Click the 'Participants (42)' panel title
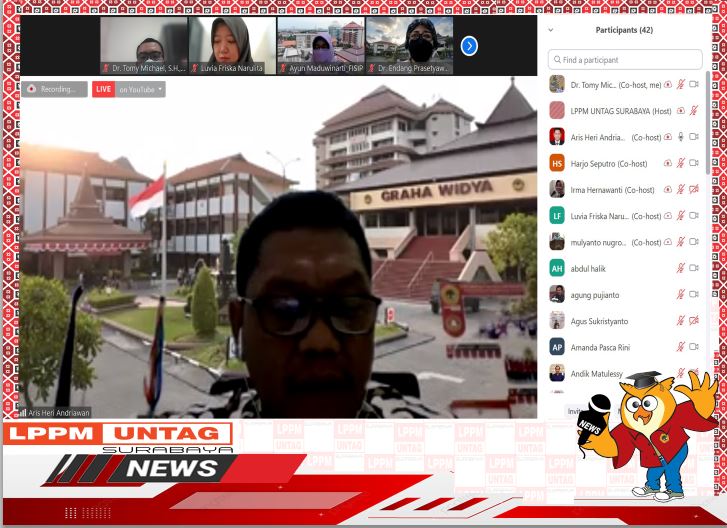The height and width of the screenshot is (528, 727). coord(624,30)
